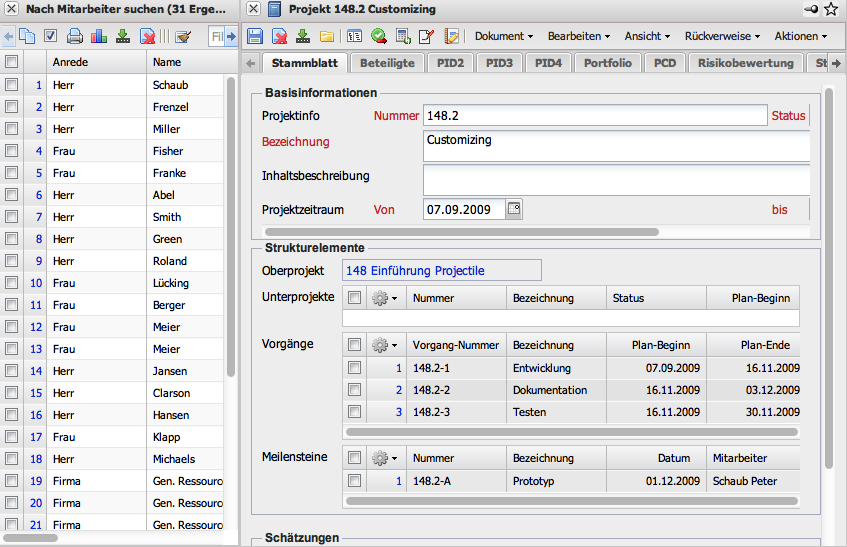Click the green checkmark icon in the project toolbar
Image resolution: width=847 pixels, height=547 pixels.
[x=379, y=36]
